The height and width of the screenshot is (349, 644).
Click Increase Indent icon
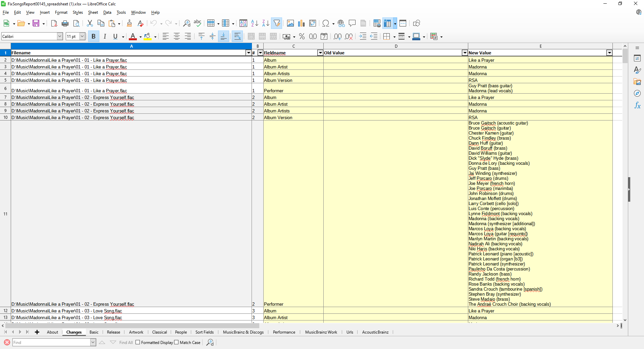[363, 36]
